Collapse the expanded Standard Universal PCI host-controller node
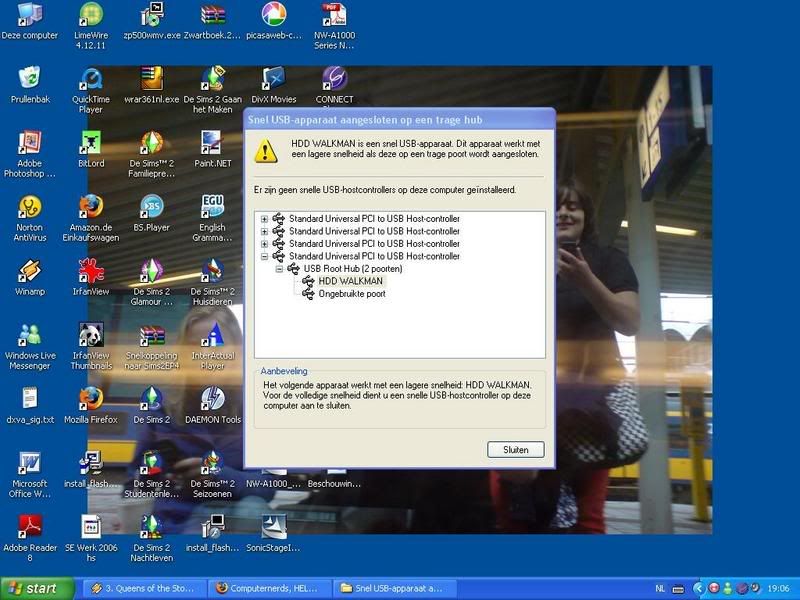Viewport: 800px width, 600px height. (x=264, y=256)
